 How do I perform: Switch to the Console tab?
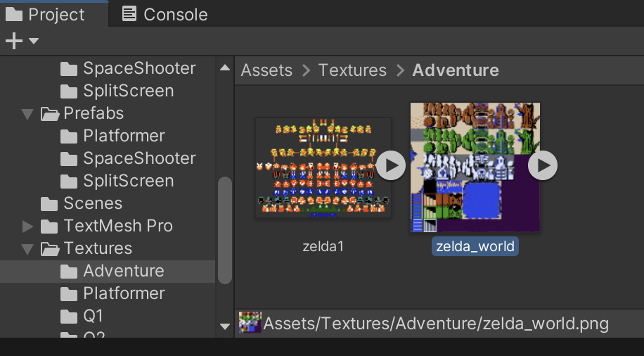click(165, 14)
